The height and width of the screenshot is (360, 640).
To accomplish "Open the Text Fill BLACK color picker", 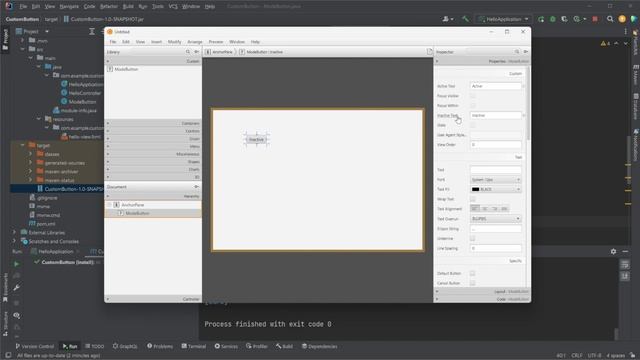I will point(496,189).
